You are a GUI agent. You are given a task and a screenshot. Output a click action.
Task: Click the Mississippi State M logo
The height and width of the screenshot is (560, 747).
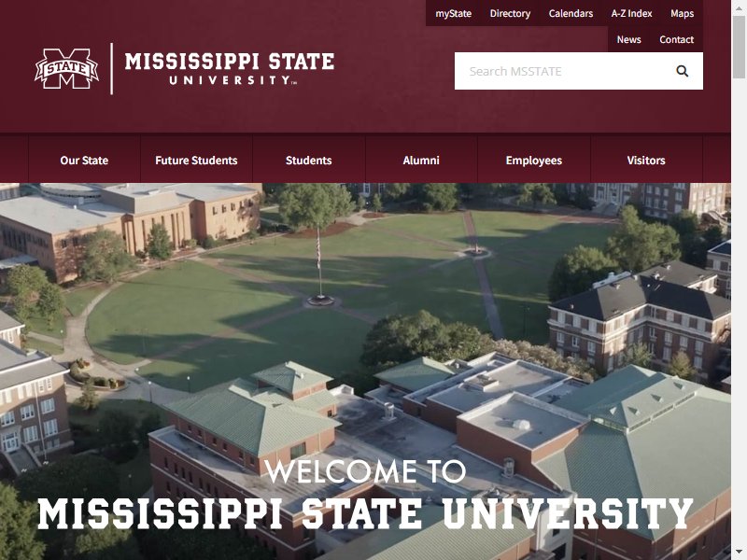[x=66, y=68]
